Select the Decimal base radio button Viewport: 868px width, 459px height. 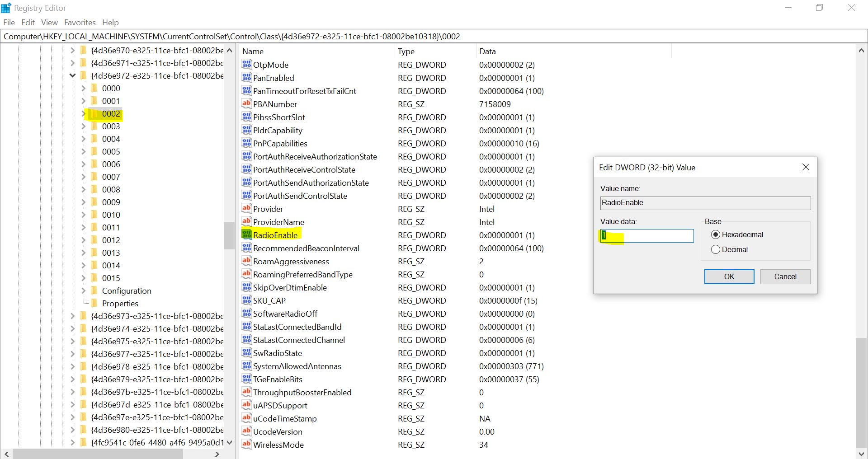[715, 249]
